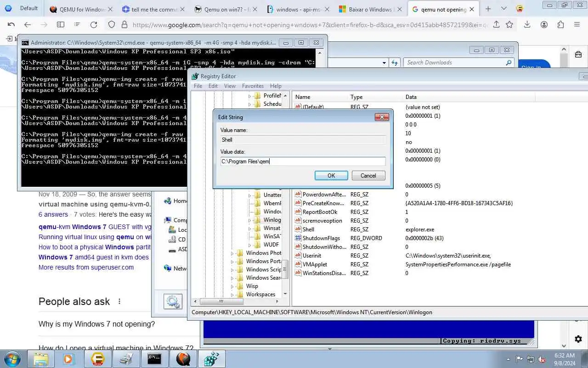This screenshot has width=588, height=368.
Task: Open the Firefox hamburger menu
Action: point(577,25)
